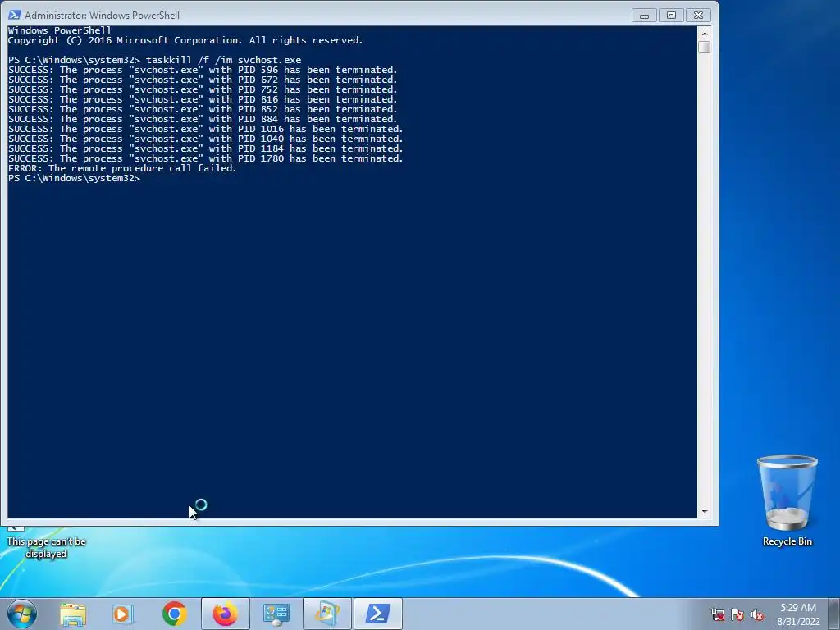
Task: Launch Windows Media Player from taskbar
Action: (x=123, y=614)
